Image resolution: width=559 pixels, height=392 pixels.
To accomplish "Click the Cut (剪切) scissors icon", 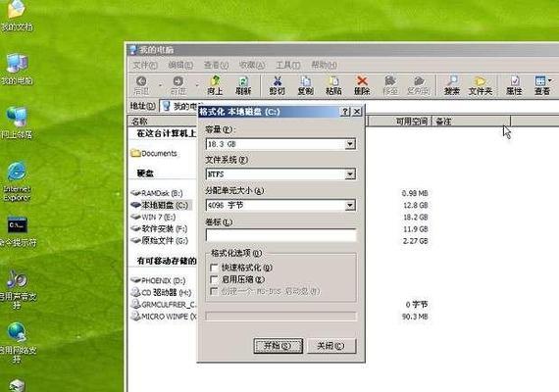I will click(277, 85).
